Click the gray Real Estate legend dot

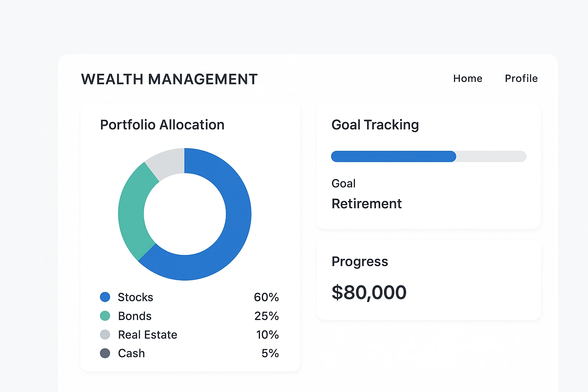click(105, 334)
